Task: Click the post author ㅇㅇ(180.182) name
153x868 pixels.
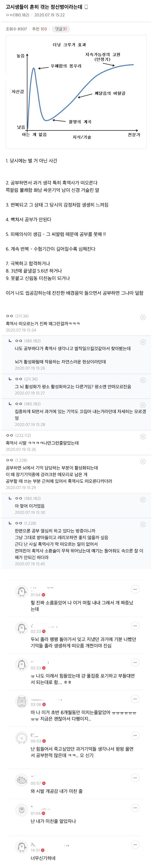Action: pyautogui.click(x=17, y=15)
